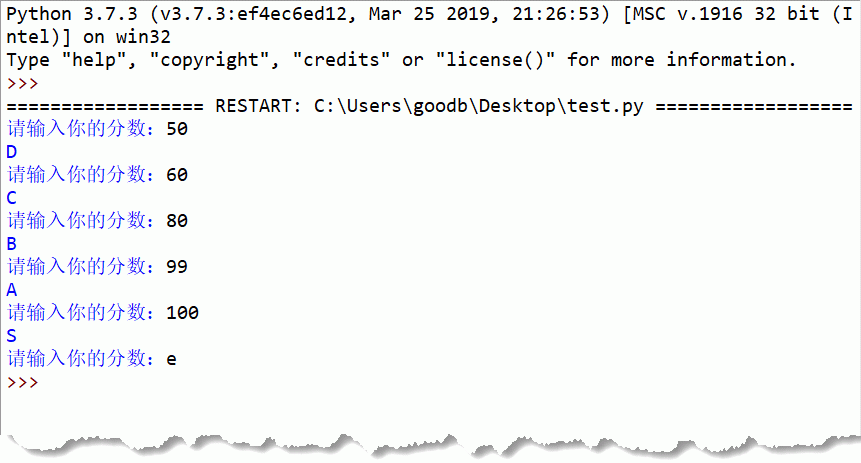Click the first >>> prompt below the banner

tap(23, 83)
